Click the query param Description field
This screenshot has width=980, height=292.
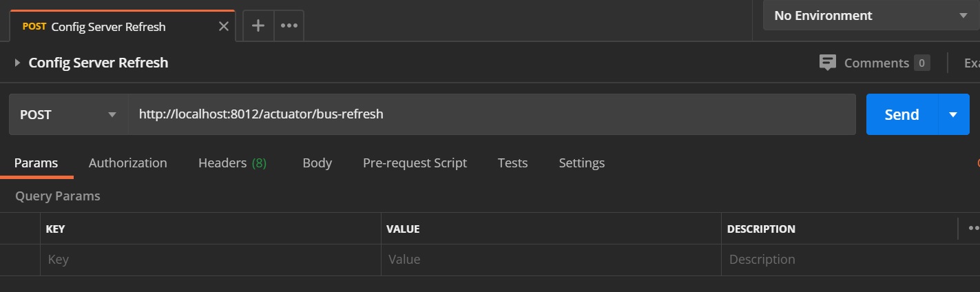tap(840, 260)
